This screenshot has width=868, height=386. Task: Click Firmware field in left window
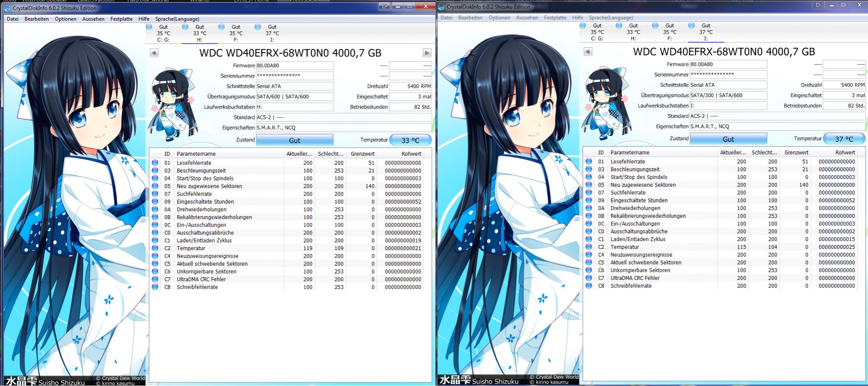[295, 66]
